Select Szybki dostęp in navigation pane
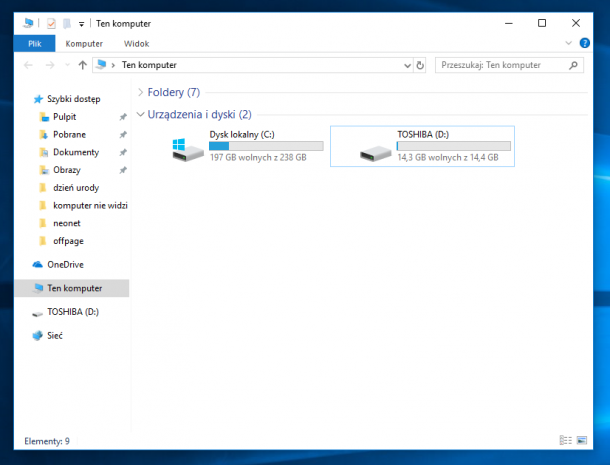This screenshot has height=465, width=610. [74, 99]
